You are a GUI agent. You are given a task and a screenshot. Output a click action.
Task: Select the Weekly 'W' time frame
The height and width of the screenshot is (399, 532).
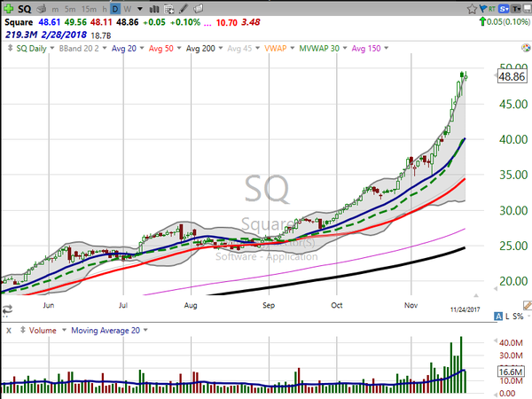coord(127,9)
